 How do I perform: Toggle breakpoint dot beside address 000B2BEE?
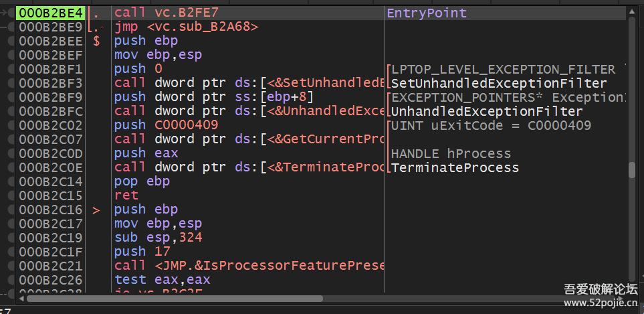pyautogui.click(x=11, y=41)
